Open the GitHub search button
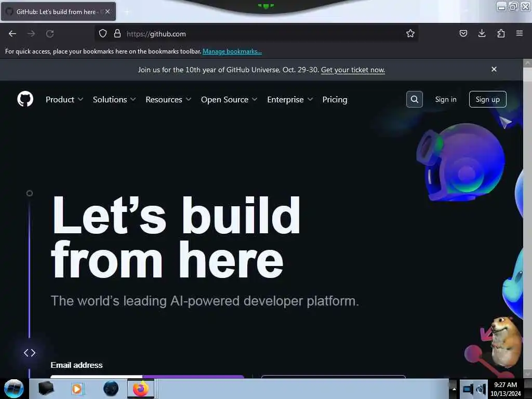 (x=414, y=99)
